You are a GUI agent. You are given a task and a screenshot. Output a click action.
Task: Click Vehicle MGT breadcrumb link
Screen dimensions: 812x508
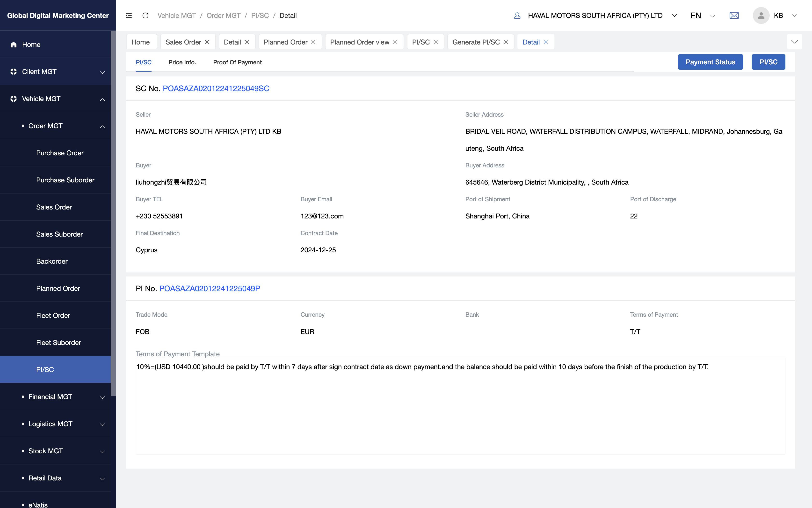(x=176, y=15)
